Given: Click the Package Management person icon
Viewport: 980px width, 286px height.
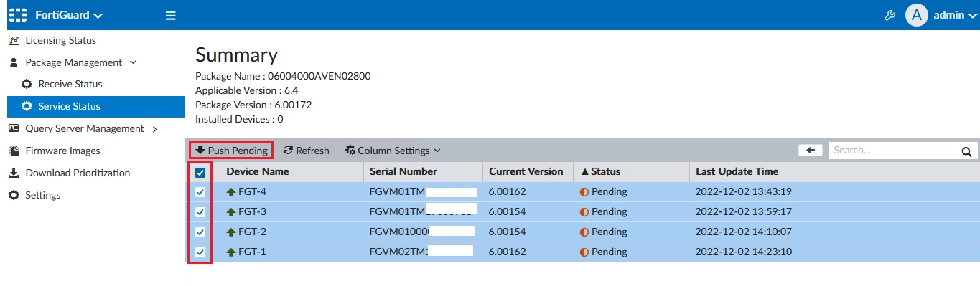Looking at the screenshot, I should tap(13, 62).
